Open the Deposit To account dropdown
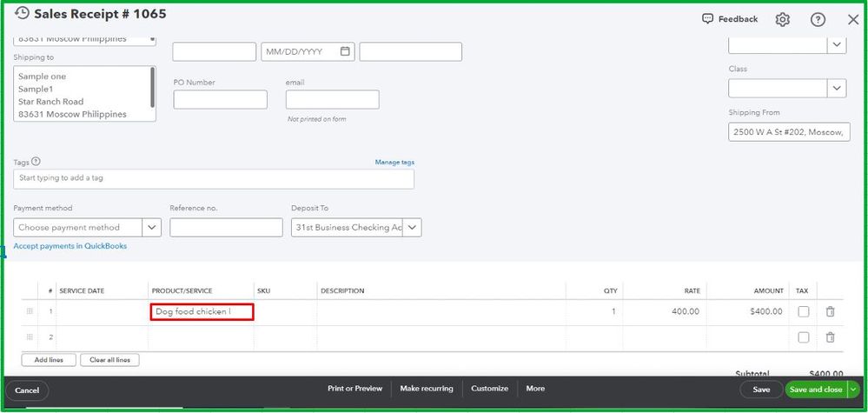 tap(413, 228)
